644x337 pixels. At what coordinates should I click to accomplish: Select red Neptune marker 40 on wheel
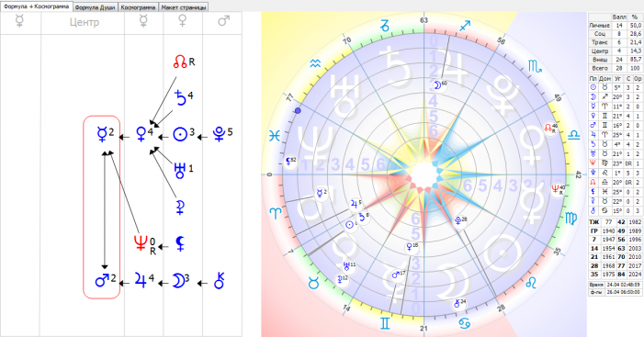tap(559, 190)
